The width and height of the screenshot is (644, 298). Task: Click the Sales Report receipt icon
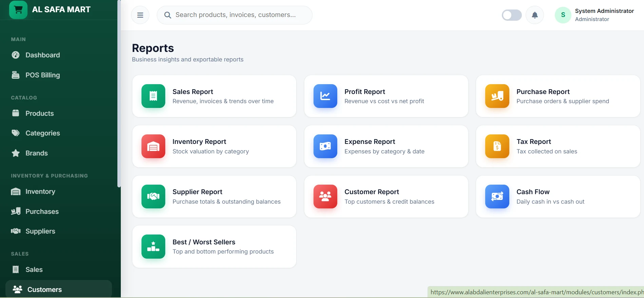(x=153, y=96)
